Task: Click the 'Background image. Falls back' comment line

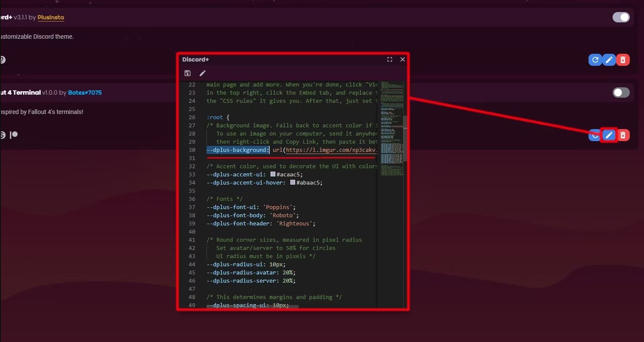Action: (292, 126)
